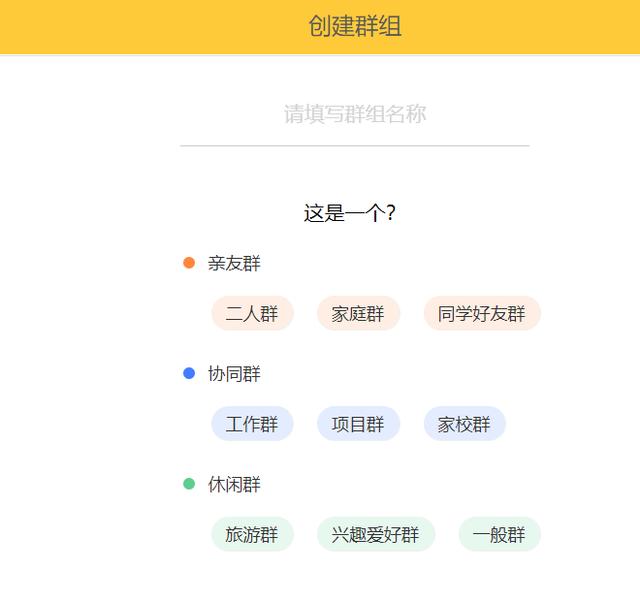Image resolution: width=640 pixels, height=601 pixels.
Task: Choose the 家庭群 option
Action: pyautogui.click(x=358, y=314)
